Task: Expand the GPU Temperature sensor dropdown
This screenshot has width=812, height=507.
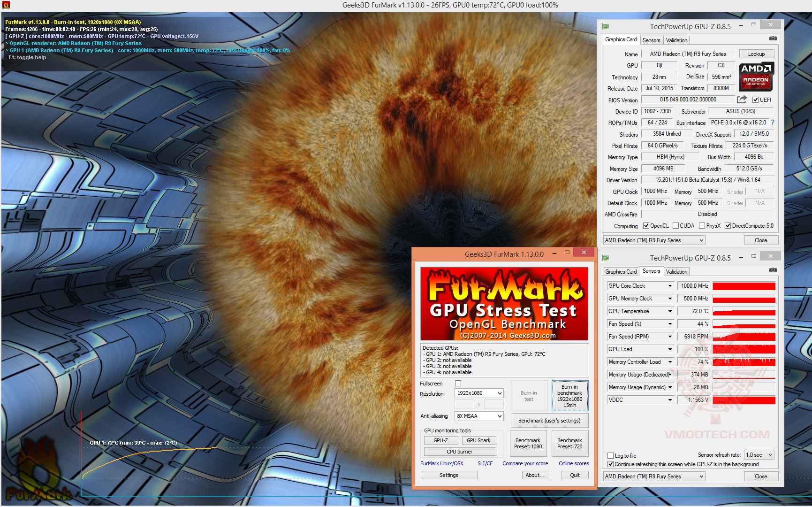Action: click(x=670, y=311)
